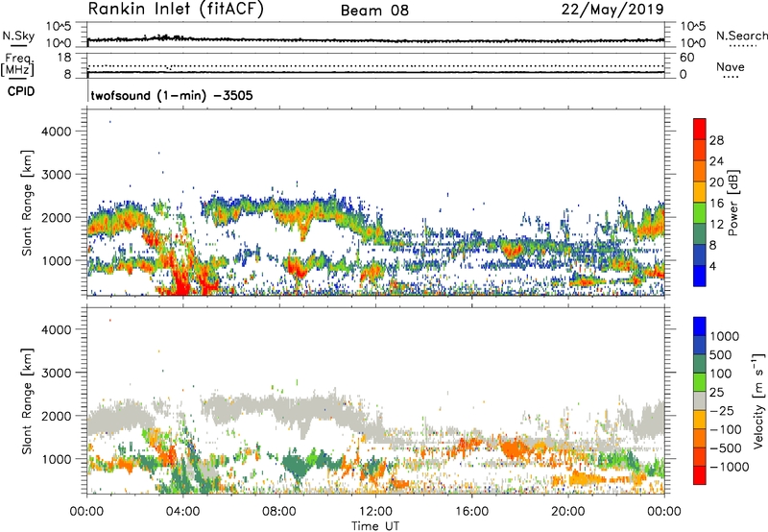Pick the light green power swatch, 12 to 16 dB
Image resolution: width=768 pixels, height=532 pixels.
pyautogui.click(x=700, y=212)
